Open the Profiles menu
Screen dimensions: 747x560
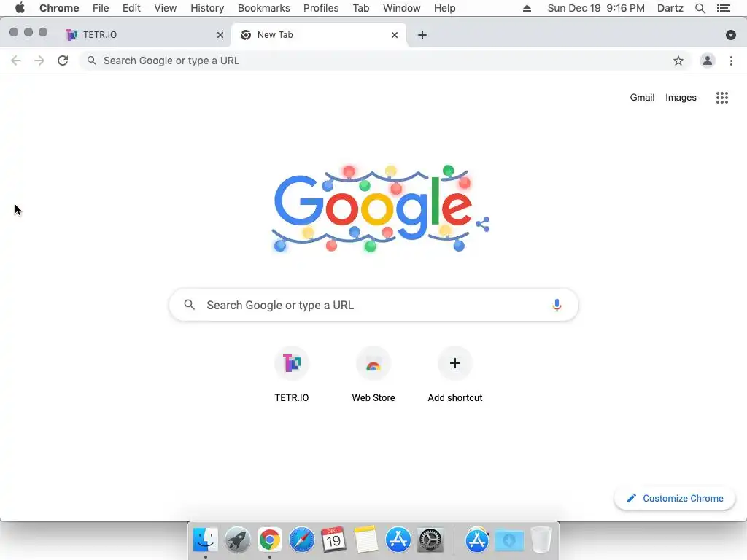321,8
